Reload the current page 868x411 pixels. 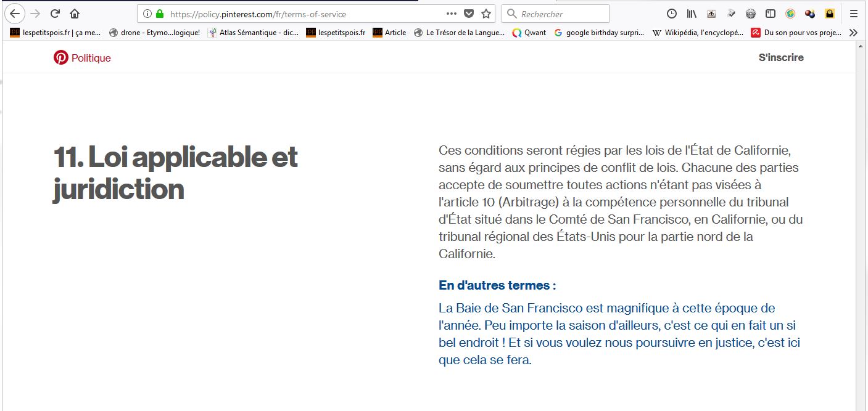click(55, 14)
